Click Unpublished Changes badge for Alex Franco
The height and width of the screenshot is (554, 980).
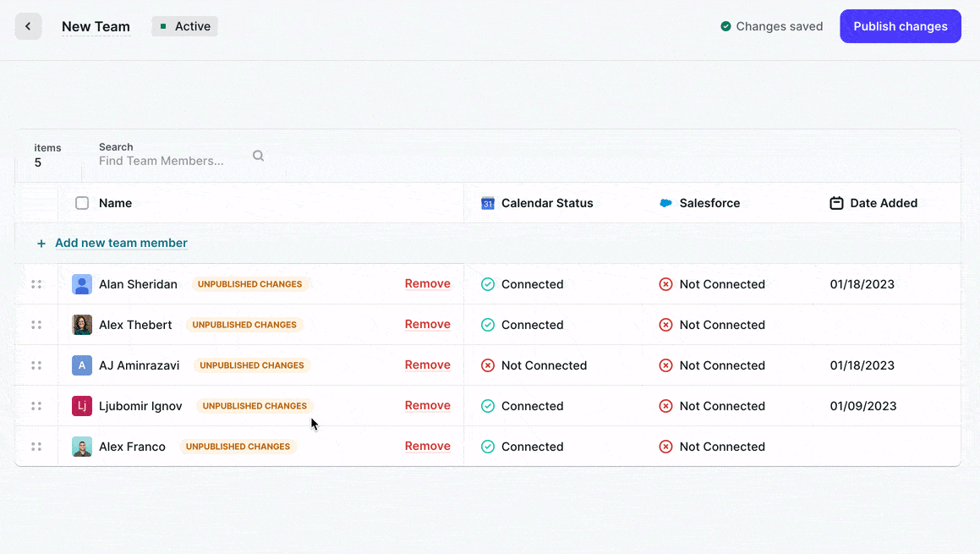pyautogui.click(x=238, y=447)
